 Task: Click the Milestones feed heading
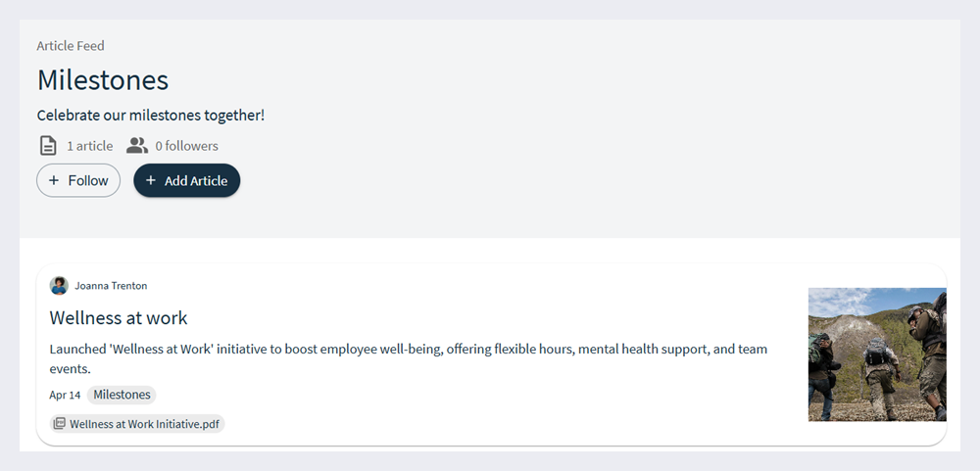point(103,80)
